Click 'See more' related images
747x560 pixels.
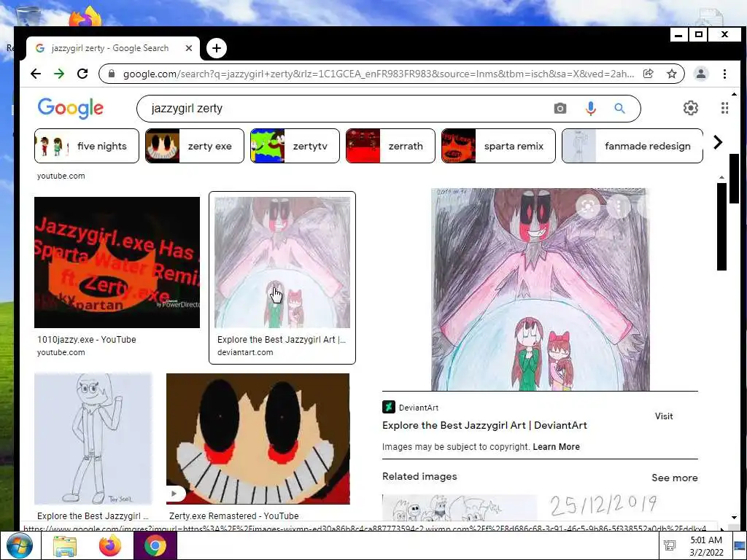coord(675,478)
